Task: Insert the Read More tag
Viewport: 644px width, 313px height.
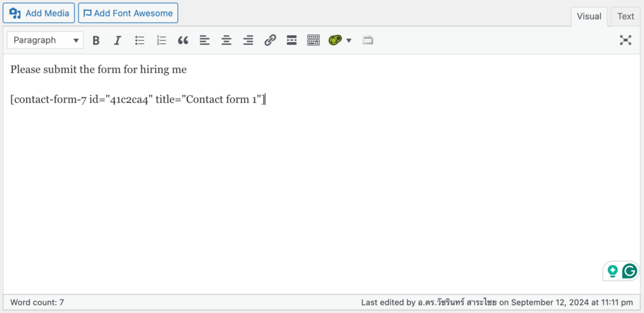Action: pyautogui.click(x=292, y=40)
